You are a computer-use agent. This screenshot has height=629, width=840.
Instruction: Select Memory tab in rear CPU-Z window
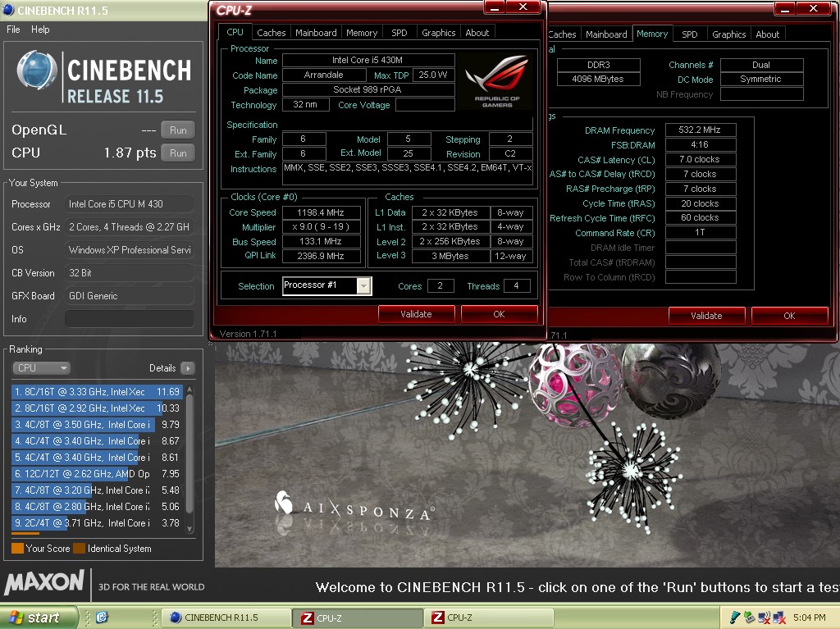[652, 34]
